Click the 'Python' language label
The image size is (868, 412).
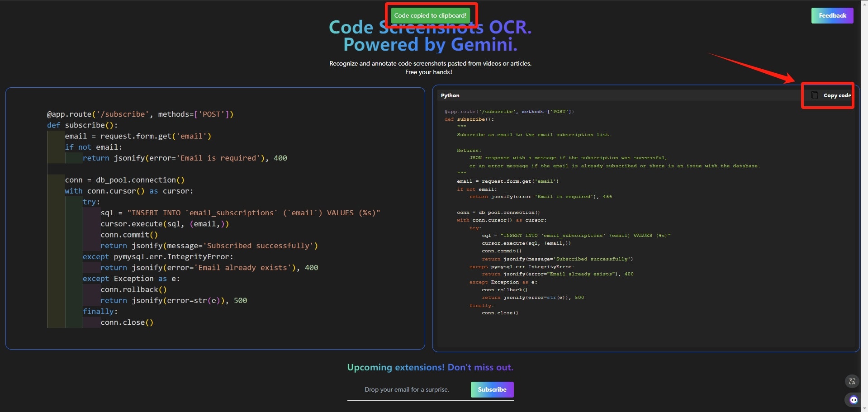click(x=450, y=95)
